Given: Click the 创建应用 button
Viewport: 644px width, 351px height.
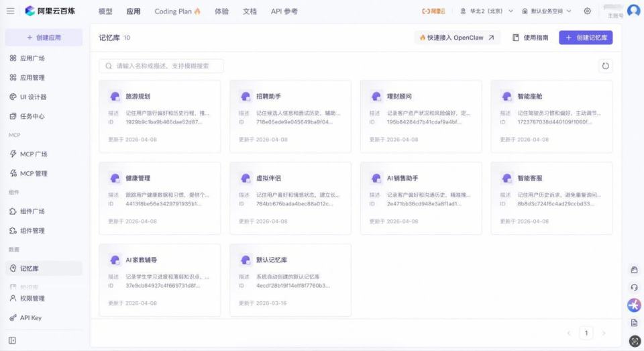Looking at the screenshot, I should [44, 38].
